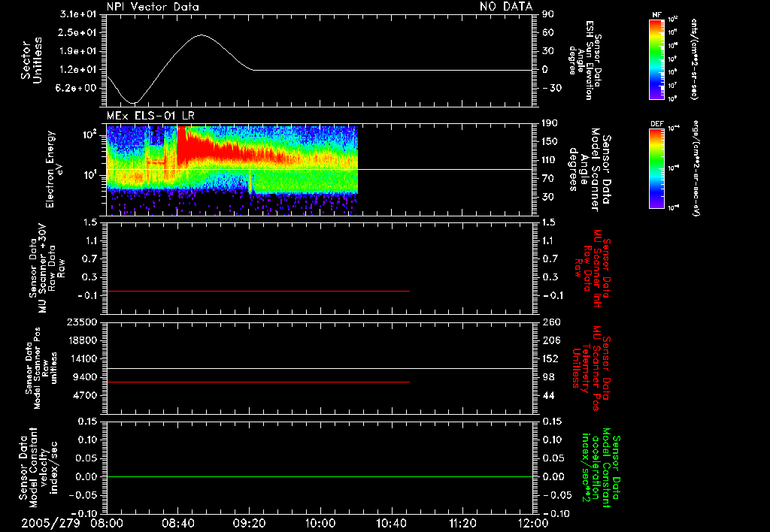Click the "152" telemetry tick value
The height and width of the screenshot is (532, 770).
tap(551, 358)
